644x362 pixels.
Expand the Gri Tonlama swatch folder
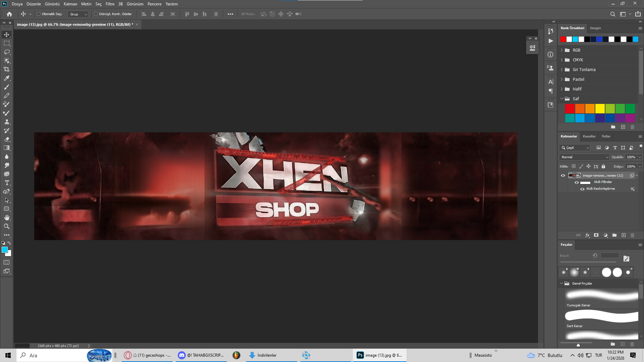coord(562,70)
